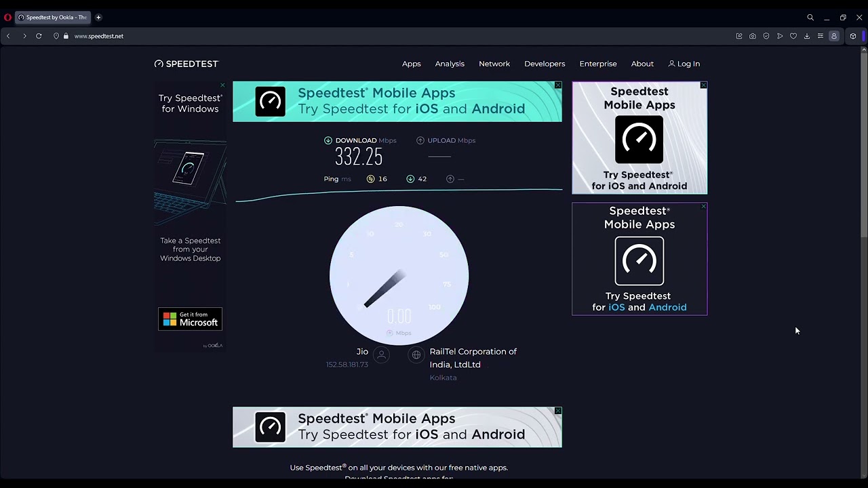Open the shield privacy protection icon
Viewport: 868px width, 488px height.
click(766, 36)
